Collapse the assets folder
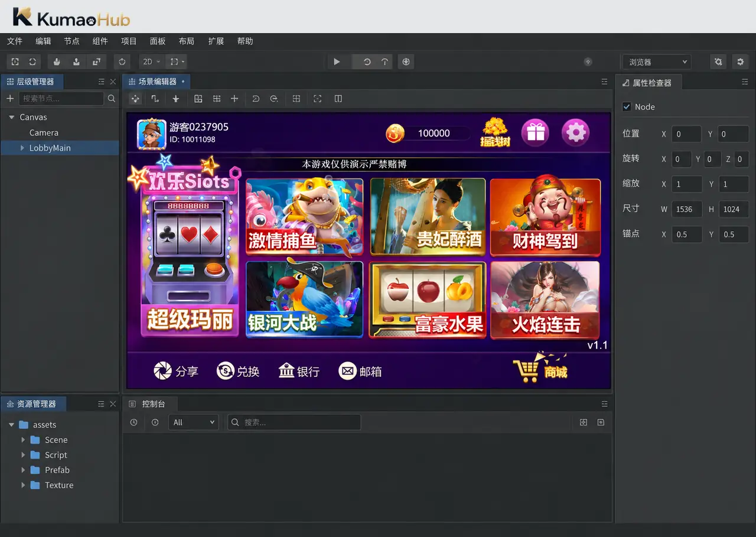Viewport: 756px width, 537px height. click(11, 425)
